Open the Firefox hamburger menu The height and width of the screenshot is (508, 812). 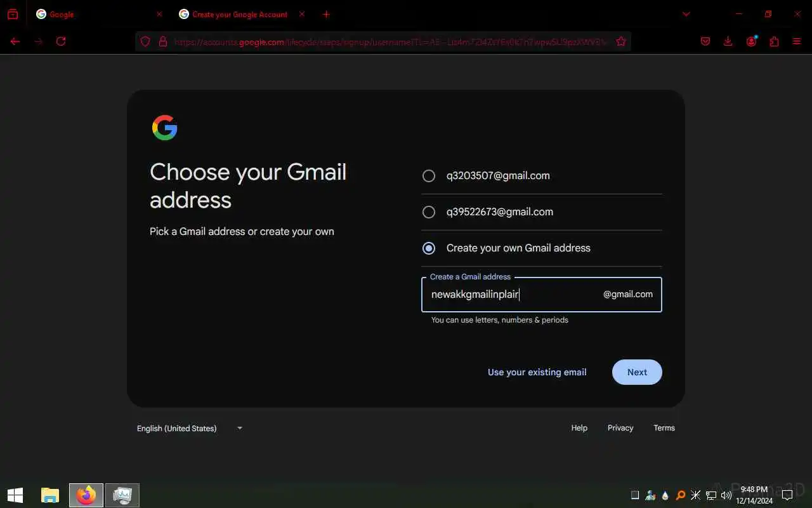pyautogui.click(x=797, y=41)
